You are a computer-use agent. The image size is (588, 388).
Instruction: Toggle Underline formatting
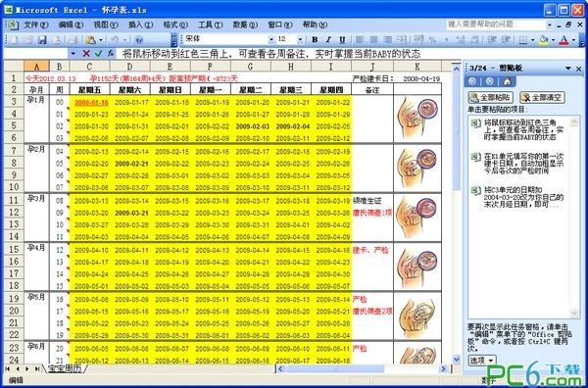click(342, 40)
